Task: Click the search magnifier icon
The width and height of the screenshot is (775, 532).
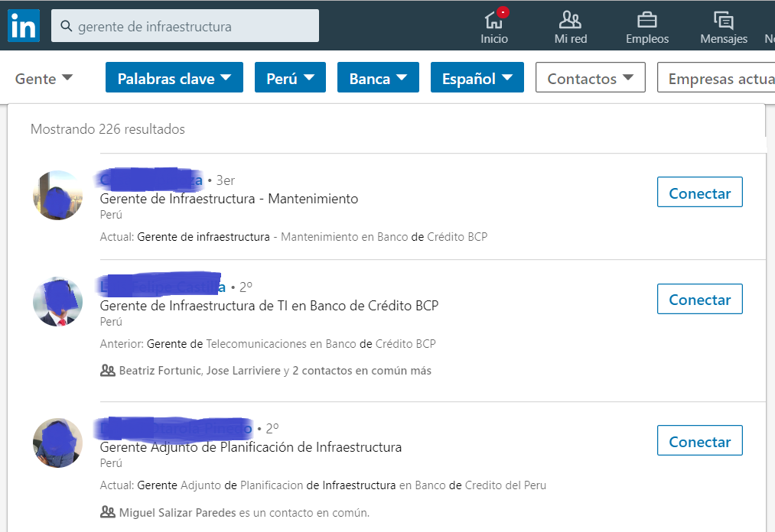Action: 67,27
